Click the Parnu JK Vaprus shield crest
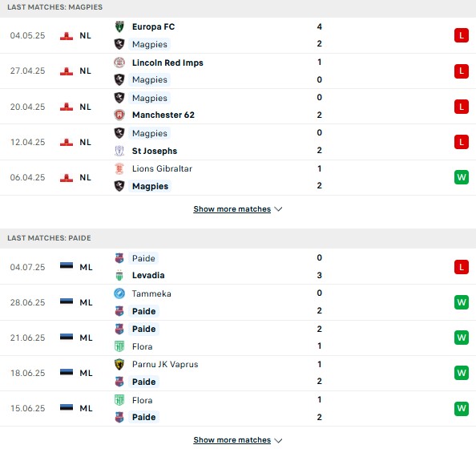 pyautogui.click(x=119, y=364)
